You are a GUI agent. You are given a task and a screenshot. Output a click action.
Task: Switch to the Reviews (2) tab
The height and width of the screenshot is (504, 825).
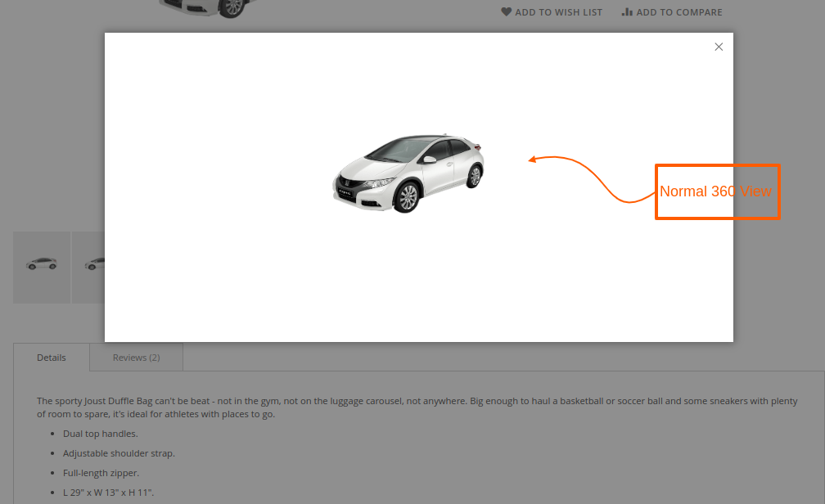tap(135, 357)
